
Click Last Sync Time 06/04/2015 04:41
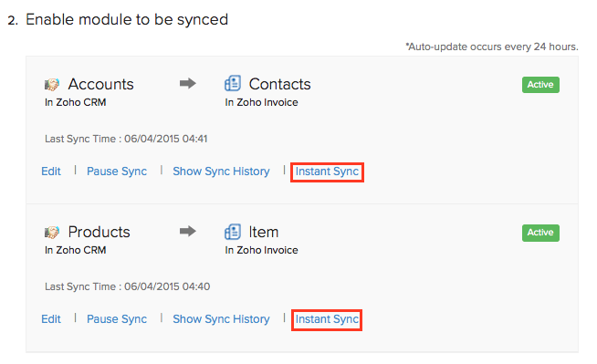coord(126,139)
